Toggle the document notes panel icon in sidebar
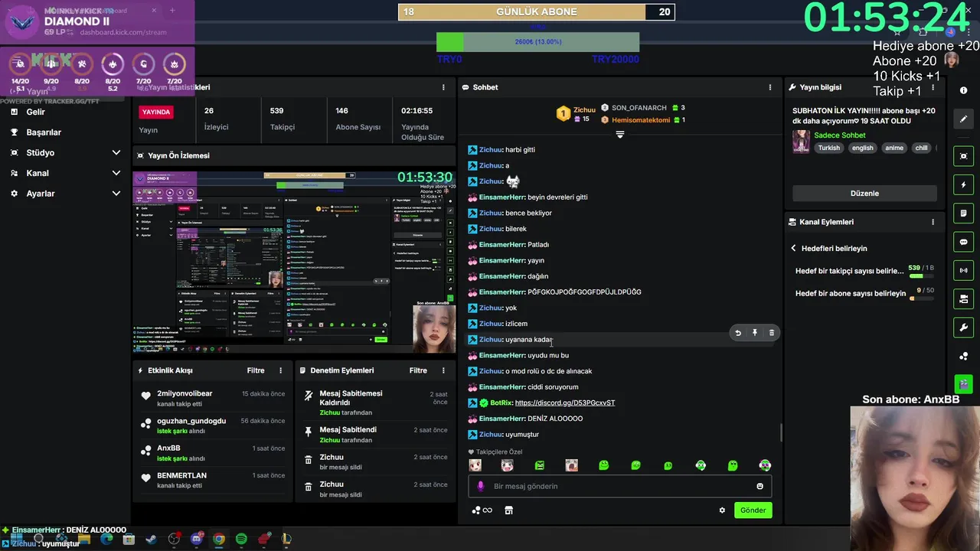The width and height of the screenshot is (980, 551). [x=963, y=213]
